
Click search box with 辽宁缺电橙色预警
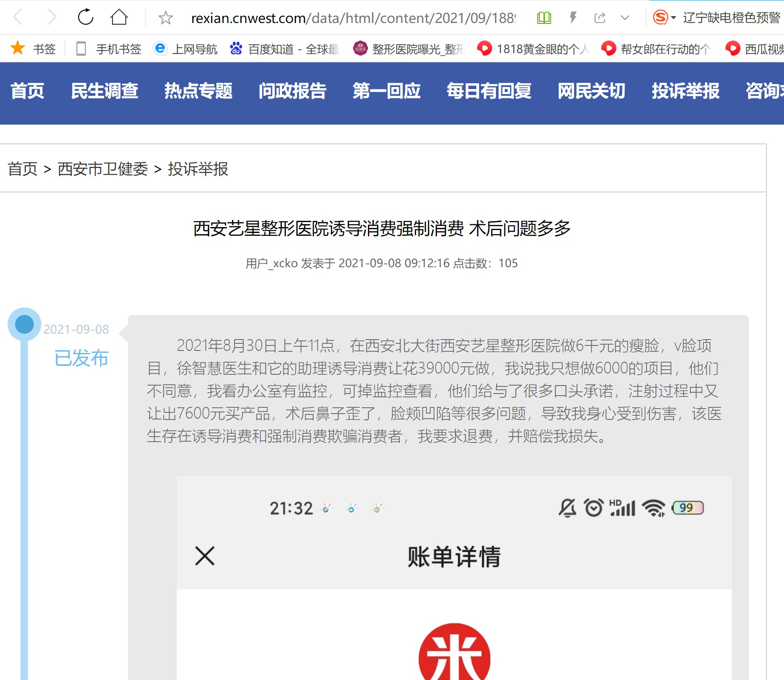point(732,18)
